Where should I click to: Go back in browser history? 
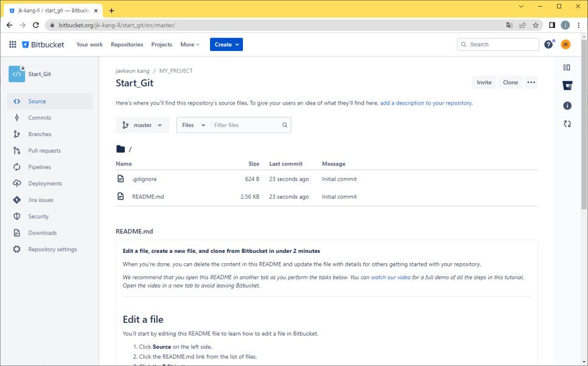click(x=9, y=25)
